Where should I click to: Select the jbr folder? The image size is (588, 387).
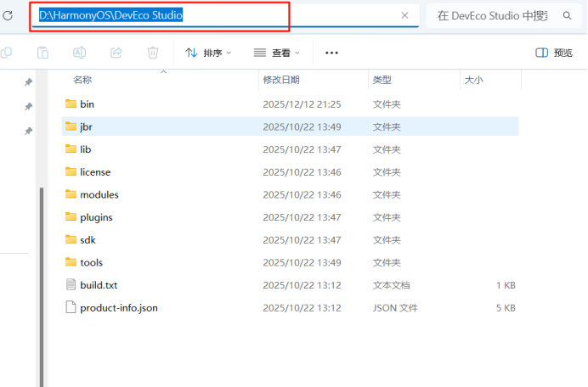pyautogui.click(x=290, y=126)
